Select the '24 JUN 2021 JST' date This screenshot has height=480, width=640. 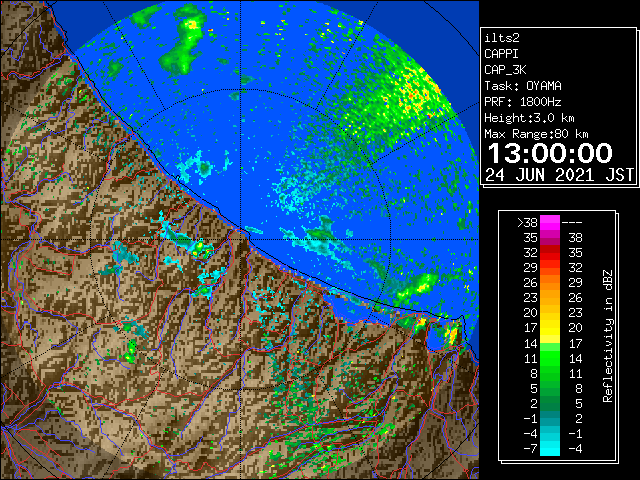(x=559, y=175)
